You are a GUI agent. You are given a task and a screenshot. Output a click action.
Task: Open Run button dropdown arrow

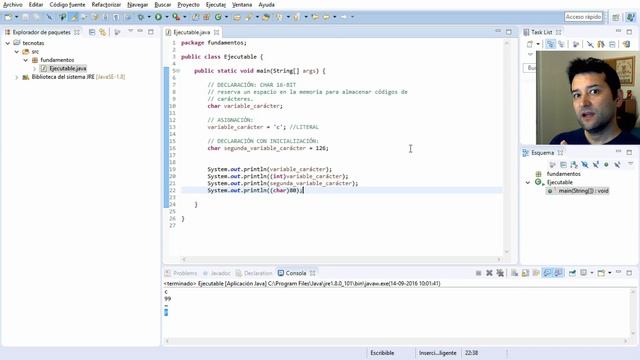(167, 17)
